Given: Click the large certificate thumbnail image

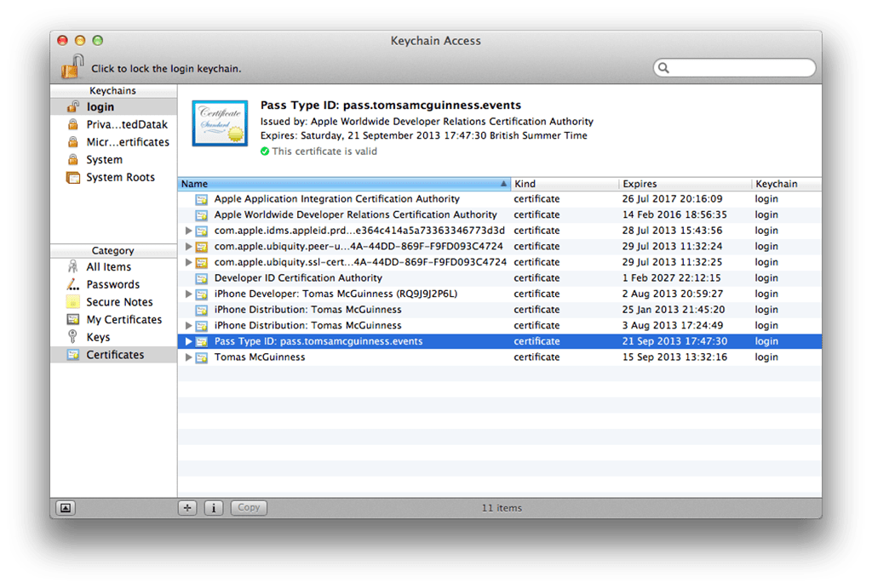Looking at the screenshot, I should [220, 123].
